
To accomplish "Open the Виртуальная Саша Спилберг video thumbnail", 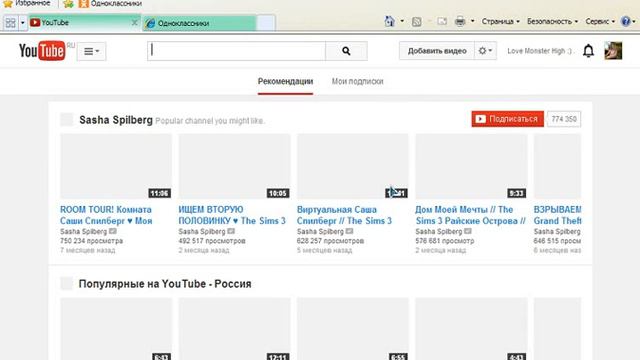I will point(353,166).
